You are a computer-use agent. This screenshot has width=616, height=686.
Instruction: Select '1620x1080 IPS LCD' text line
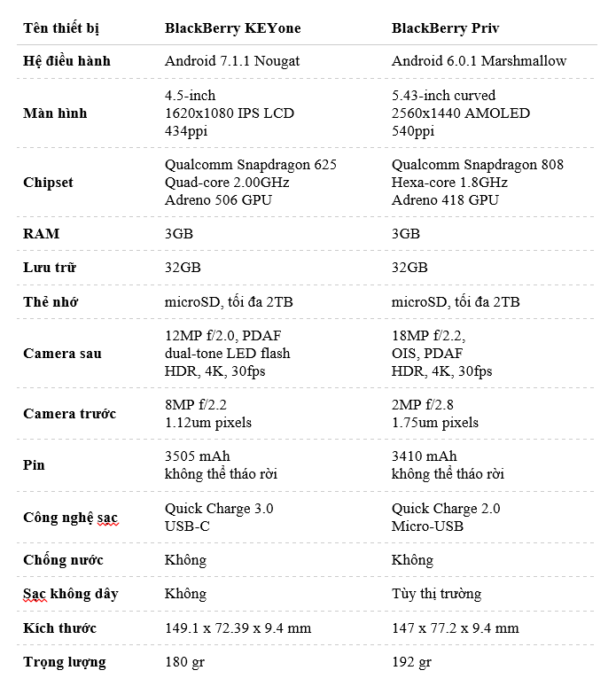(x=230, y=113)
